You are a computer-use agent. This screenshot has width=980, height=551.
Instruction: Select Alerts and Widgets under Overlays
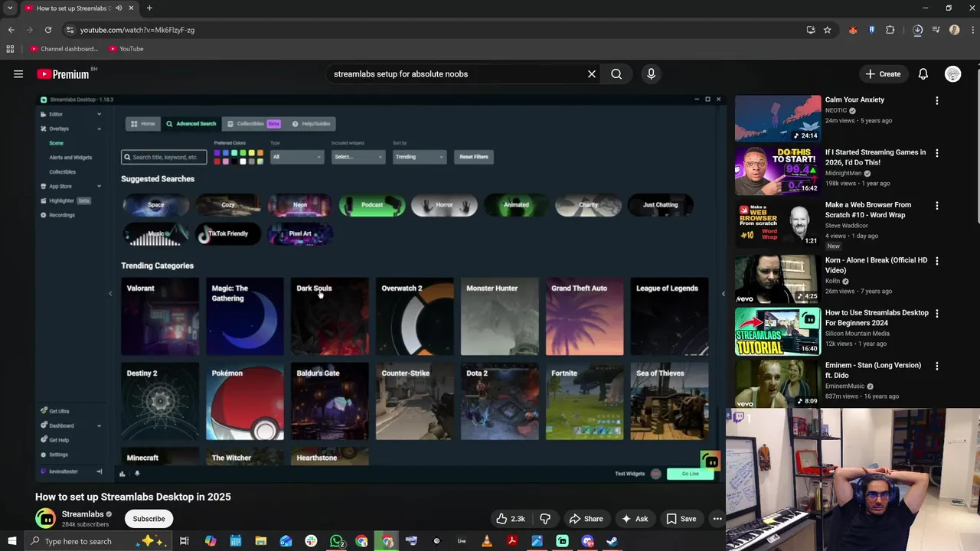pos(70,158)
